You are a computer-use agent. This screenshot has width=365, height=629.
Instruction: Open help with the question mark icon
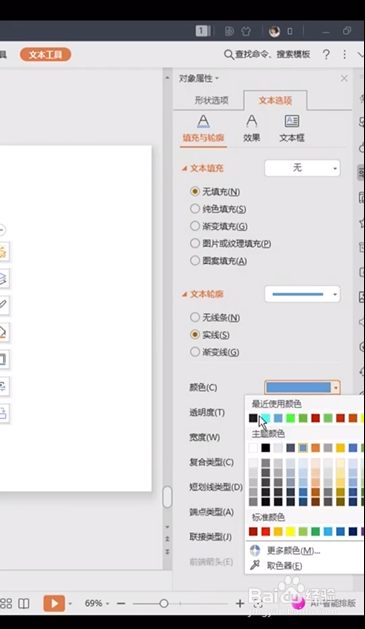click(x=326, y=55)
